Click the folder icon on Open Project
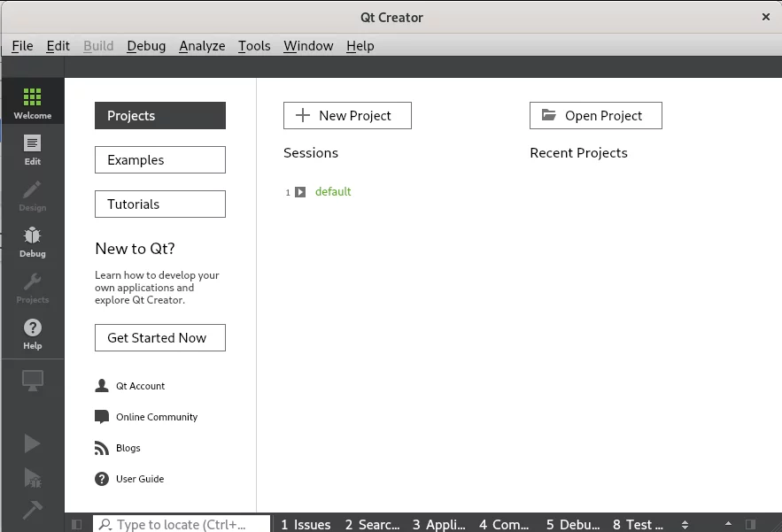 pyautogui.click(x=549, y=115)
